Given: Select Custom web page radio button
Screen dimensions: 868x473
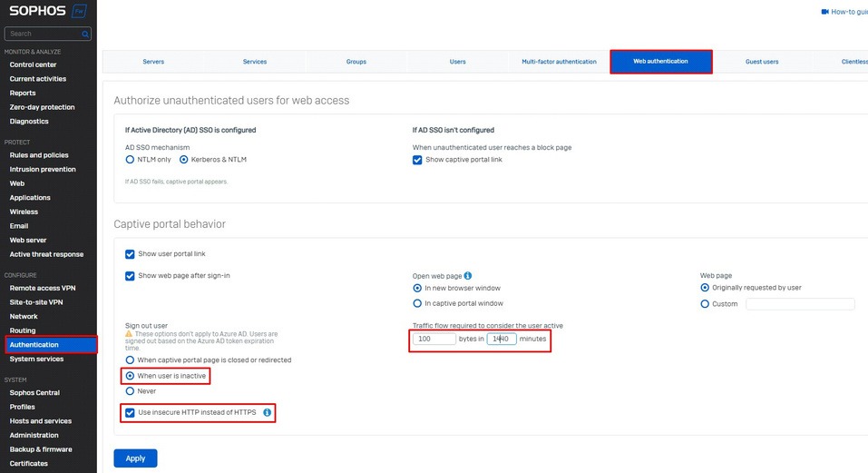Looking at the screenshot, I should point(705,304).
